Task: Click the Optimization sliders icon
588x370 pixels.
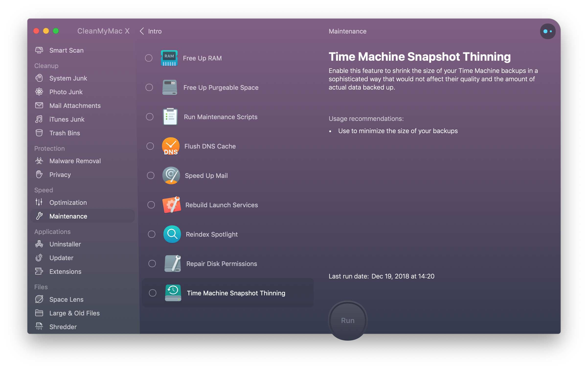Action: coord(39,202)
